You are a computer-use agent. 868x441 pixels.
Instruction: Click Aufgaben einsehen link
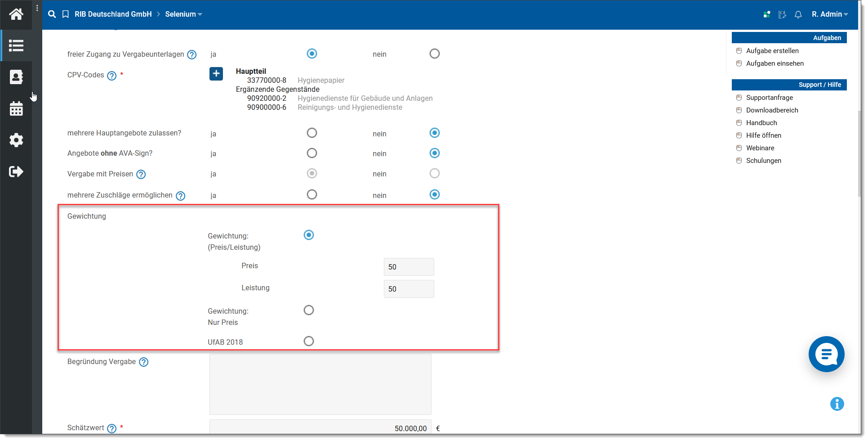[x=775, y=63]
